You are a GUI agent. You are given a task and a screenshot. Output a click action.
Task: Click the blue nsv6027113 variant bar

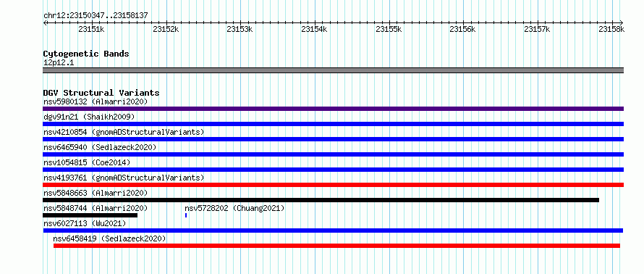coord(333,231)
